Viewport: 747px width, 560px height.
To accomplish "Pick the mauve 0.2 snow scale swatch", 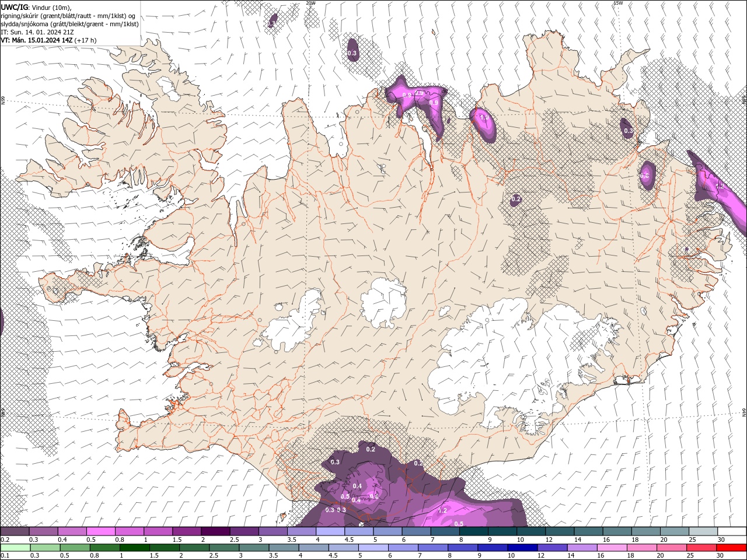I will pos(15,531).
